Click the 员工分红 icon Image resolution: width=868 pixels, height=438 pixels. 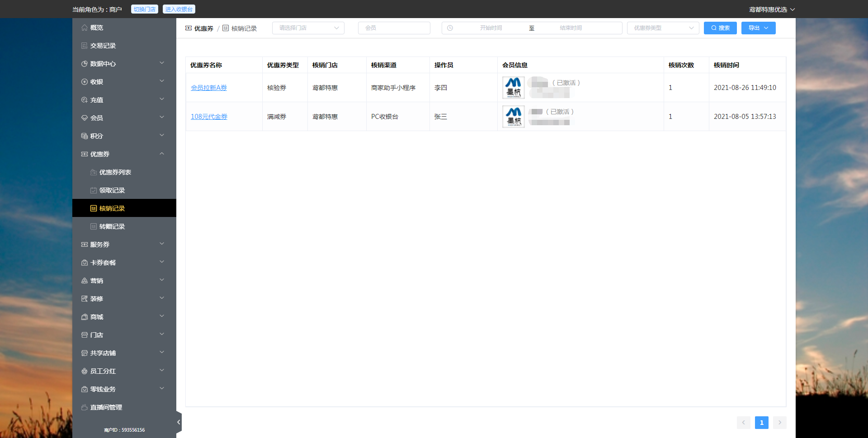click(85, 371)
